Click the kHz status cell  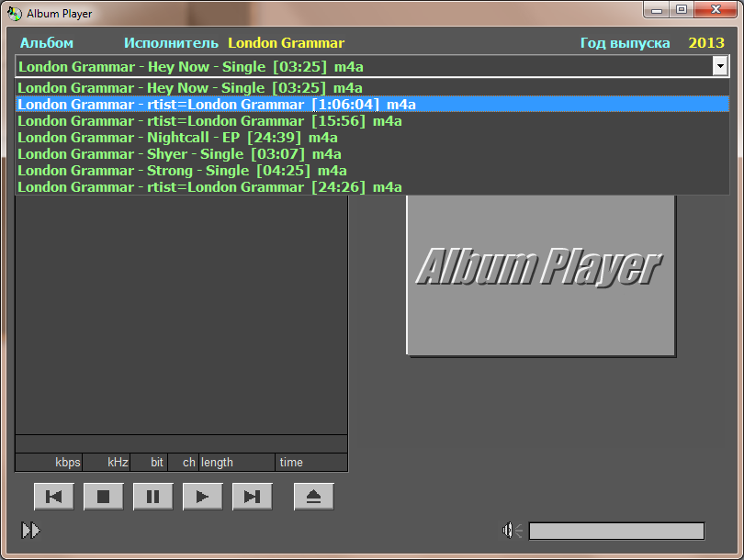tap(107, 463)
